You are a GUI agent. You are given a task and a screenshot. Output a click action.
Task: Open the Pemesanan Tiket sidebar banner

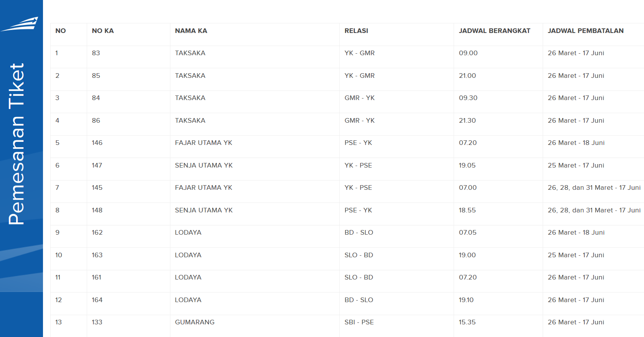tap(17, 144)
